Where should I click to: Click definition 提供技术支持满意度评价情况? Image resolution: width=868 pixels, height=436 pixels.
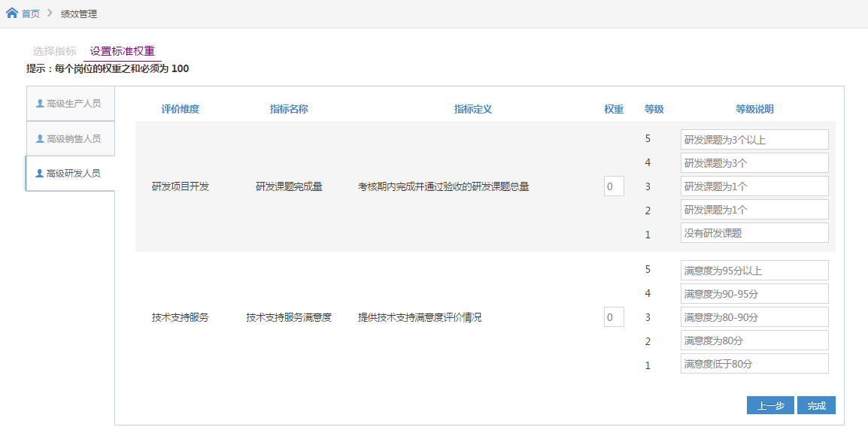tap(420, 317)
